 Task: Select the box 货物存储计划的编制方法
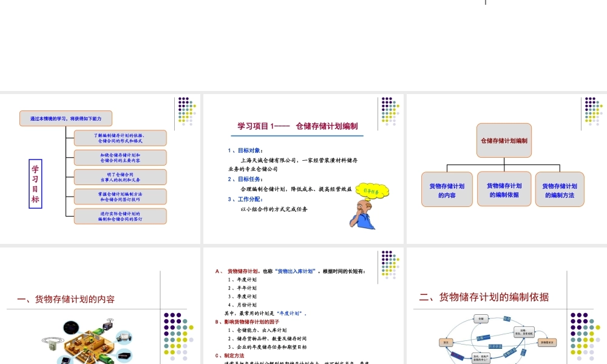pos(560,189)
